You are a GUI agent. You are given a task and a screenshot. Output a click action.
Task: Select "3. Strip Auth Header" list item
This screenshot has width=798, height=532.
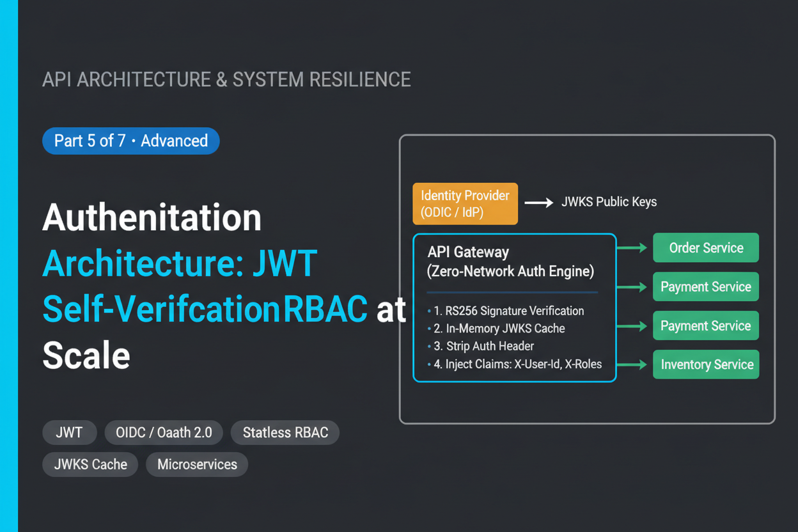[x=484, y=346]
